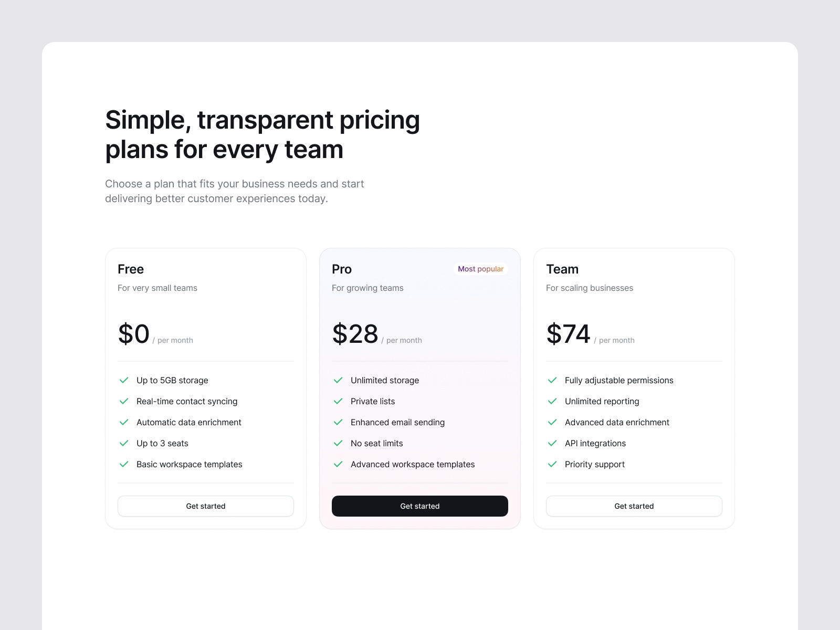This screenshot has height=630, width=840.
Task: Click the checkmark next to Real-time contact syncing
Action: [x=124, y=401]
